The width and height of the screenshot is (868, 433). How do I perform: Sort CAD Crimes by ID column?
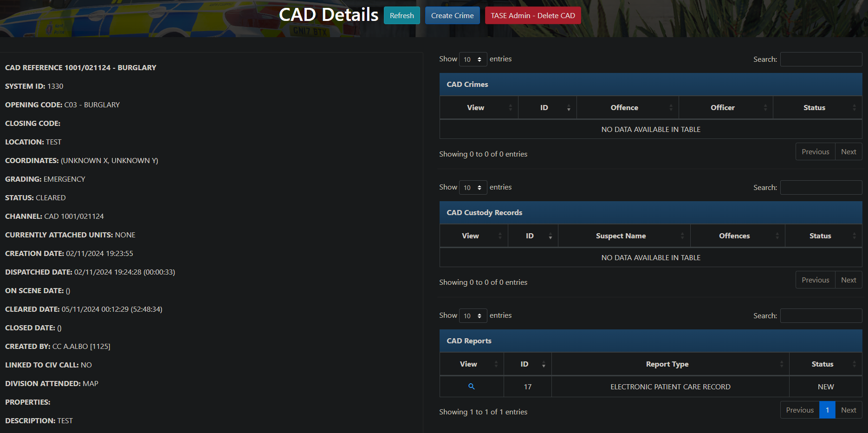(x=547, y=108)
